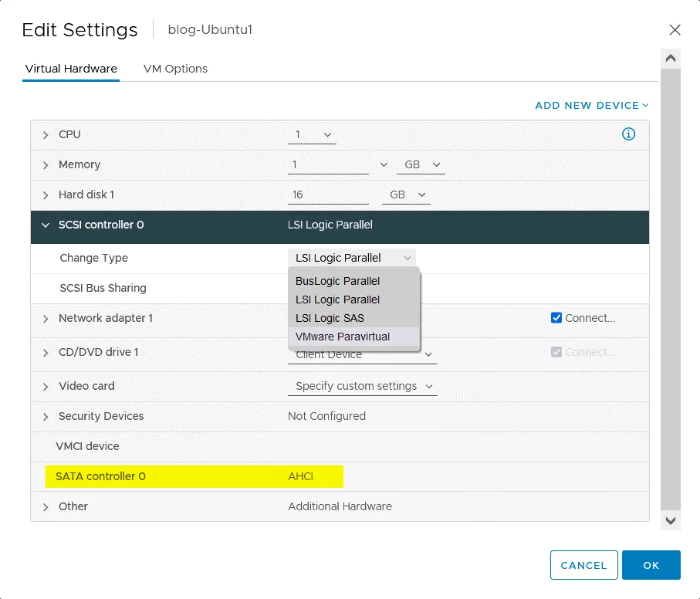Switch to the VM Options tab
This screenshot has height=599, width=700.
tap(175, 69)
